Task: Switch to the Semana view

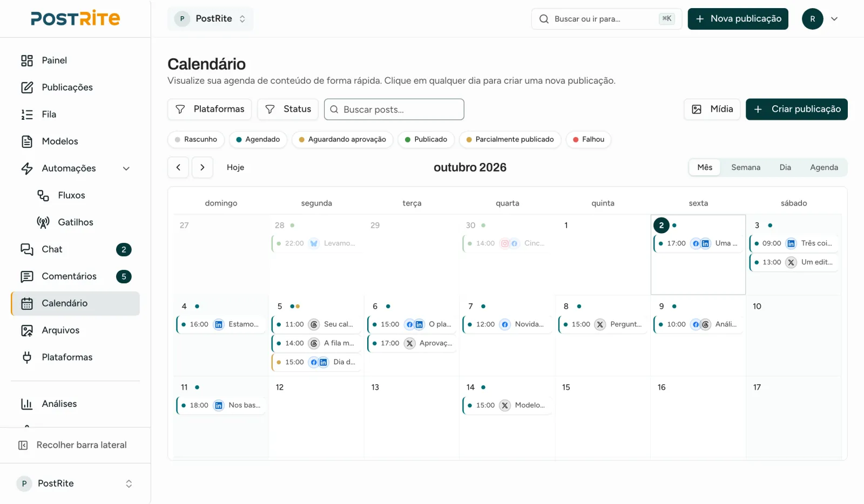Action: [746, 167]
